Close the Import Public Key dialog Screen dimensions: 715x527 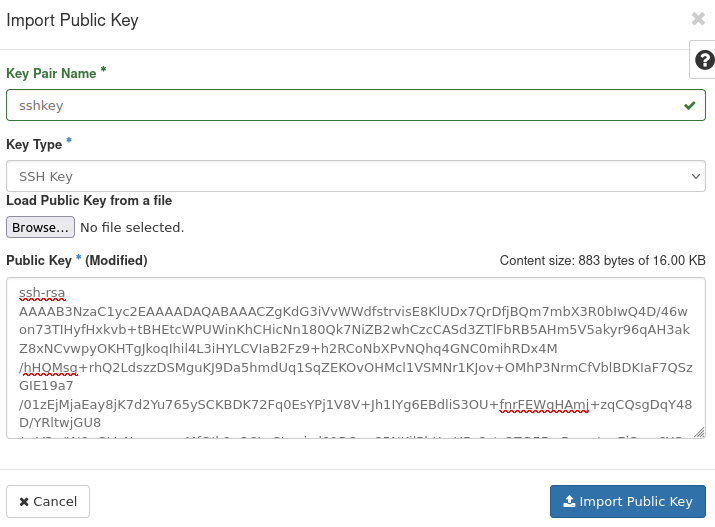pos(698,19)
